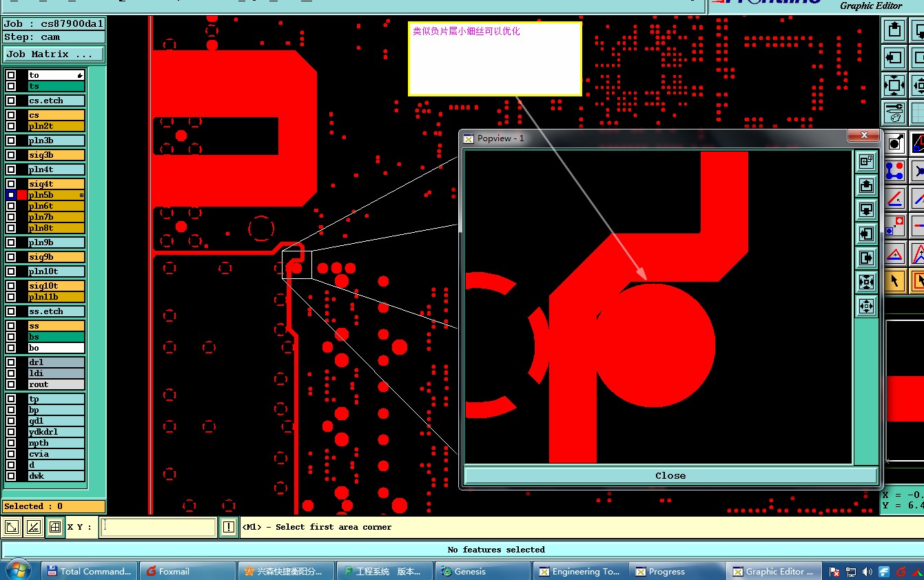924x580 pixels.
Task: Select the black arrow pointer tool
Action: click(x=894, y=280)
